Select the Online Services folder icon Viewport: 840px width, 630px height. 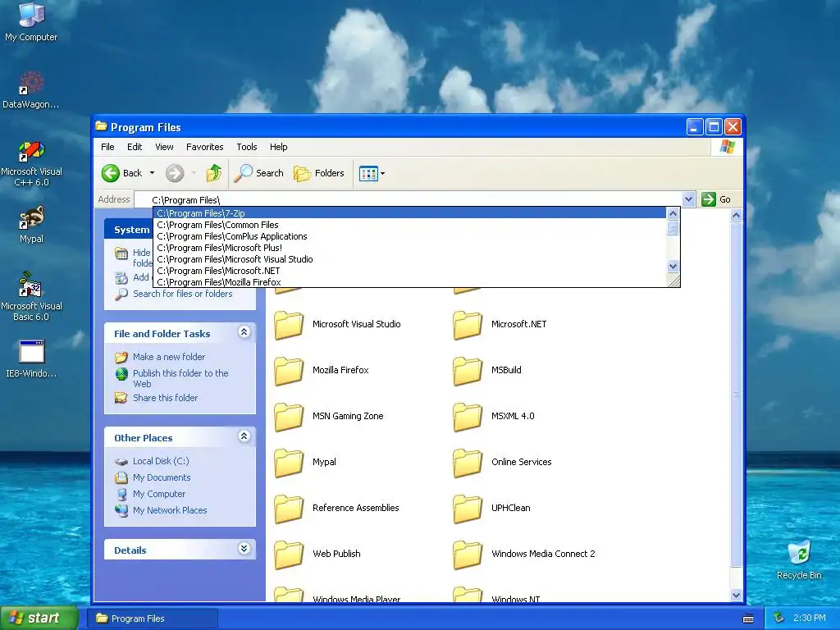pyautogui.click(x=468, y=463)
